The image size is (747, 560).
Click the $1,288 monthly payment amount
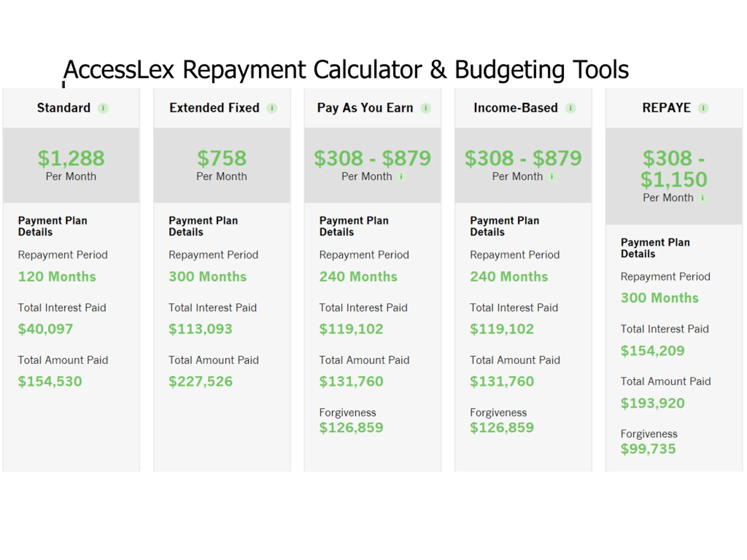71,158
